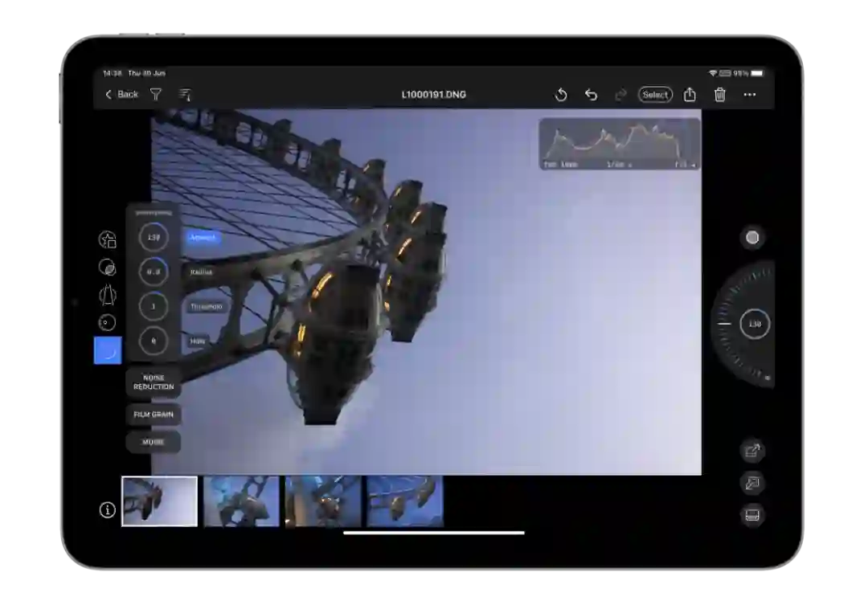Tap the home indicator bar
The image size is (868, 605).
click(x=434, y=533)
